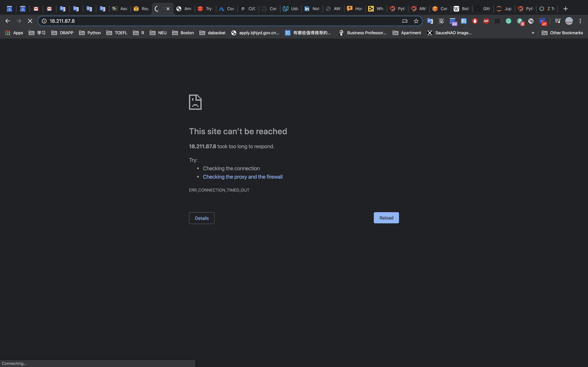The image size is (588, 367).
Task: Open the Chrome three-dot menu
Action: tap(580, 21)
